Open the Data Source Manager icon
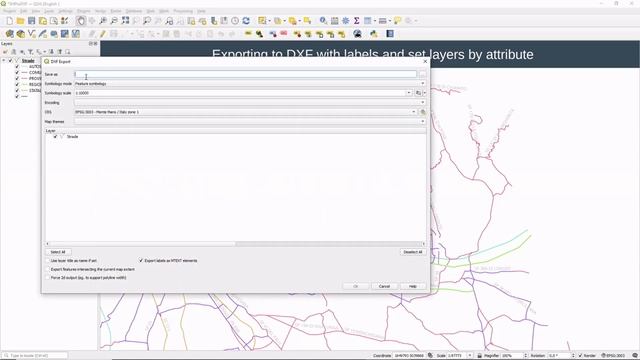640x360 pixels. (x=9, y=34)
